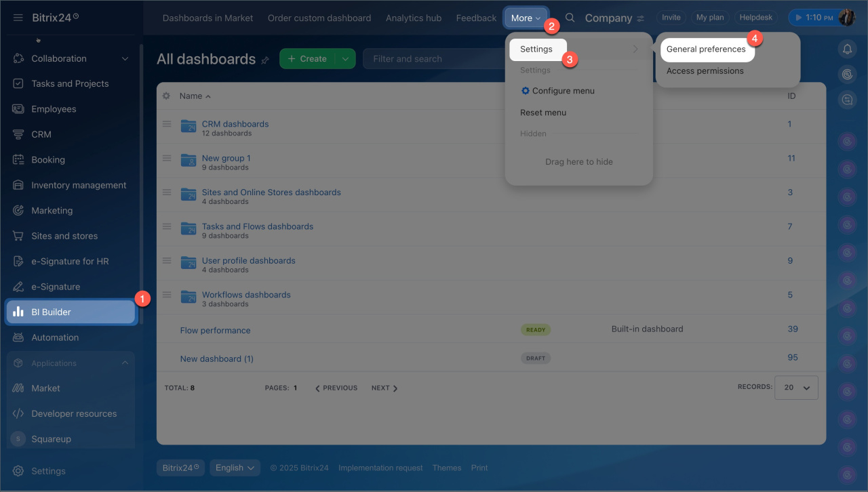This screenshot has width=868, height=492.
Task: Open the Flow performance dashboard link
Action: pos(215,331)
